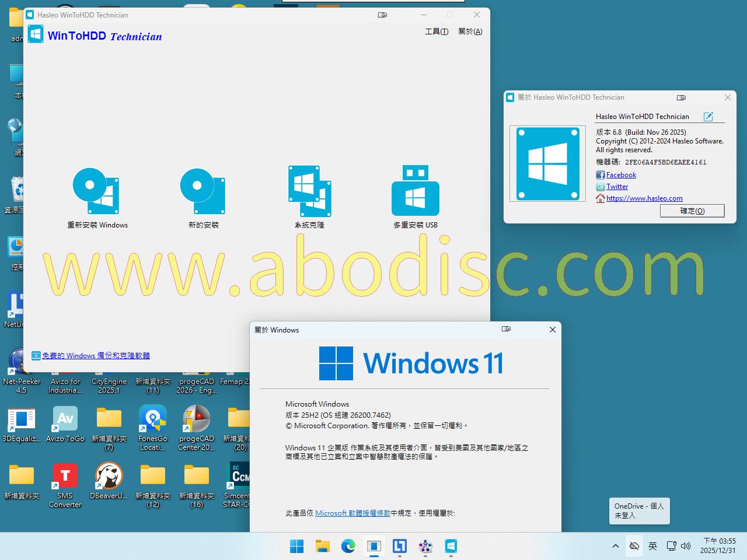The image size is (747, 560).
Task: Open the Microsoft Software License Terms link
Action: coord(352,513)
